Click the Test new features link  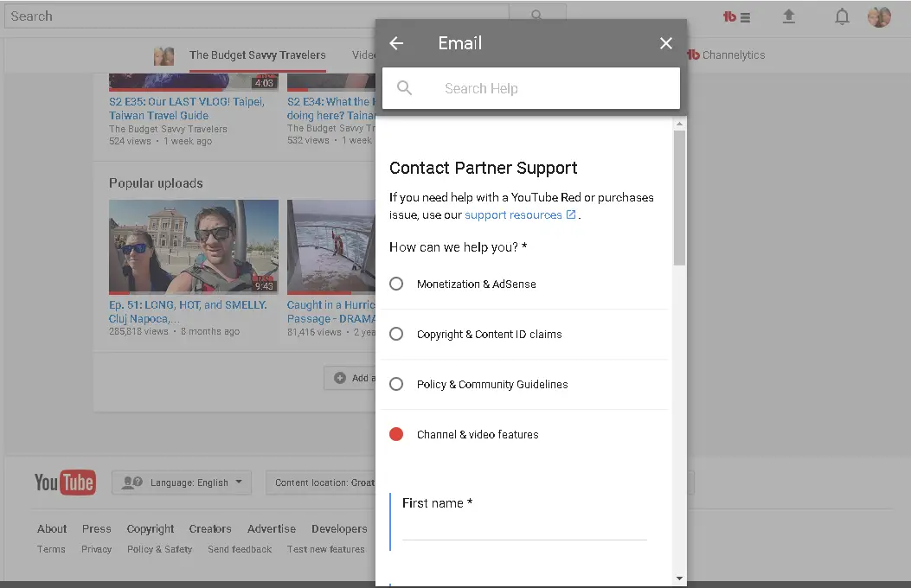(x=326, y=549)
